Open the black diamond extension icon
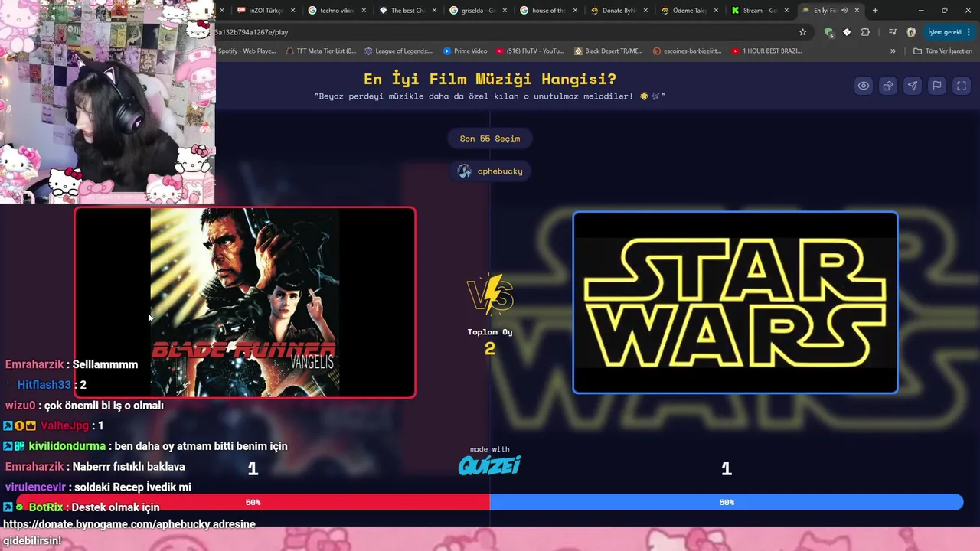 (x=847, y=32)
